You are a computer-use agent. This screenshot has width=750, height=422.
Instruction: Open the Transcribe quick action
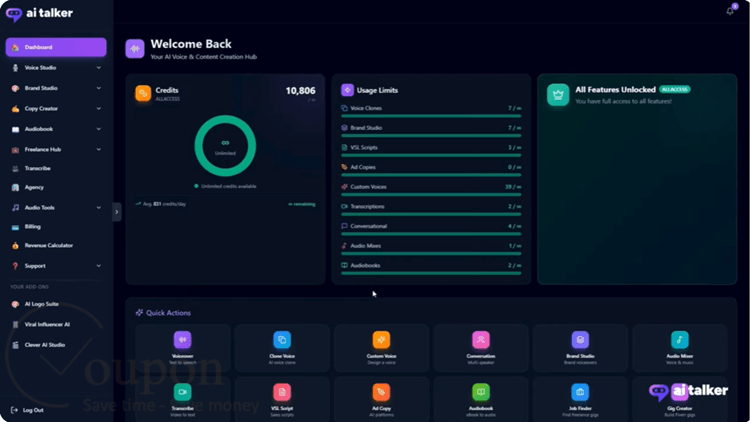pos(183,400)
